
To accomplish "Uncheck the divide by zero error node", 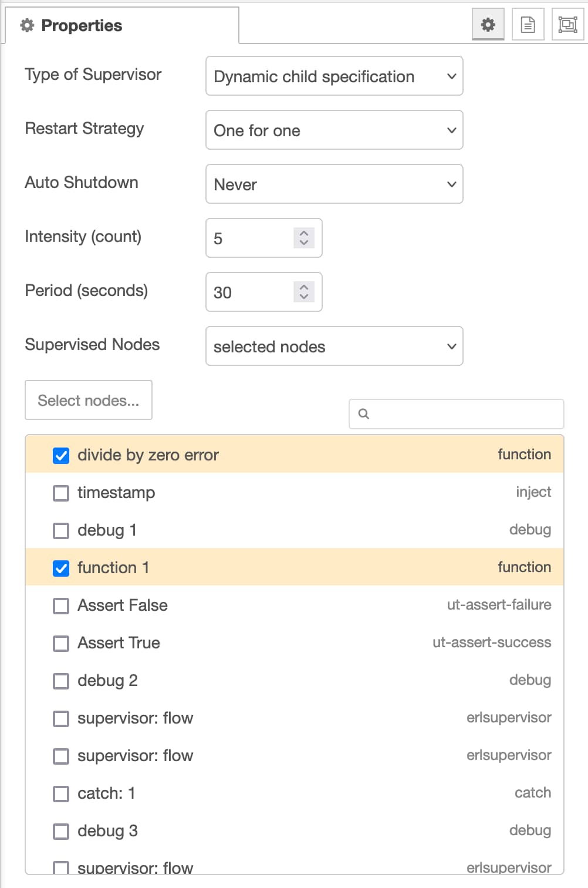I will point(61,456).
